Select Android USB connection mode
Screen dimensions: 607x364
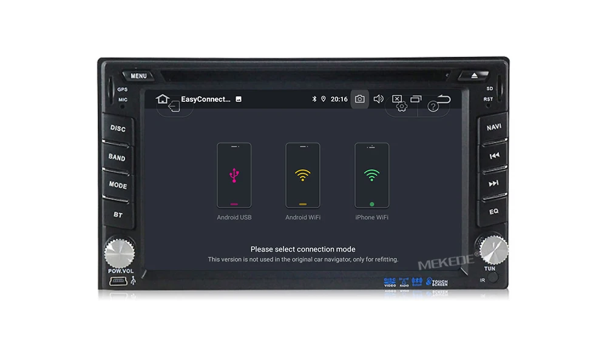234,176
